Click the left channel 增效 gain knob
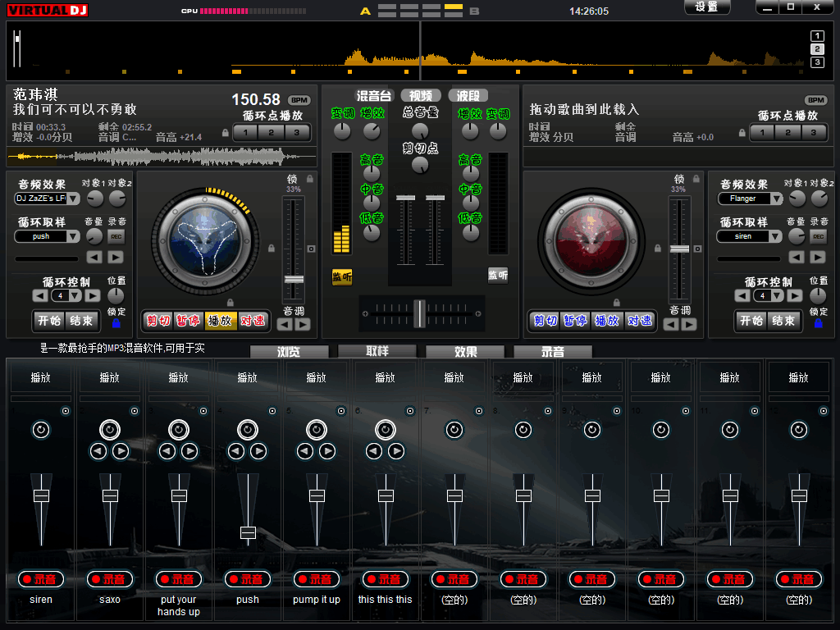Viewport: 840px width, 630px height. pyautogui.click(x=372, y=130)
